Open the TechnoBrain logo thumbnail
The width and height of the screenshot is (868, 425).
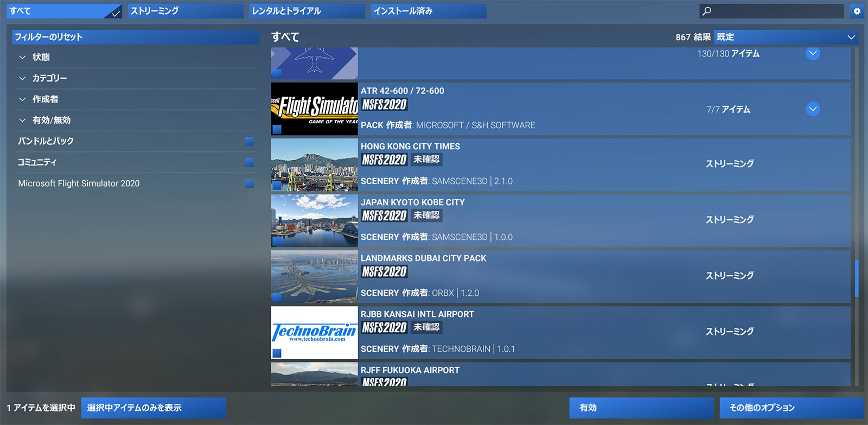click(x=315, y=332)
